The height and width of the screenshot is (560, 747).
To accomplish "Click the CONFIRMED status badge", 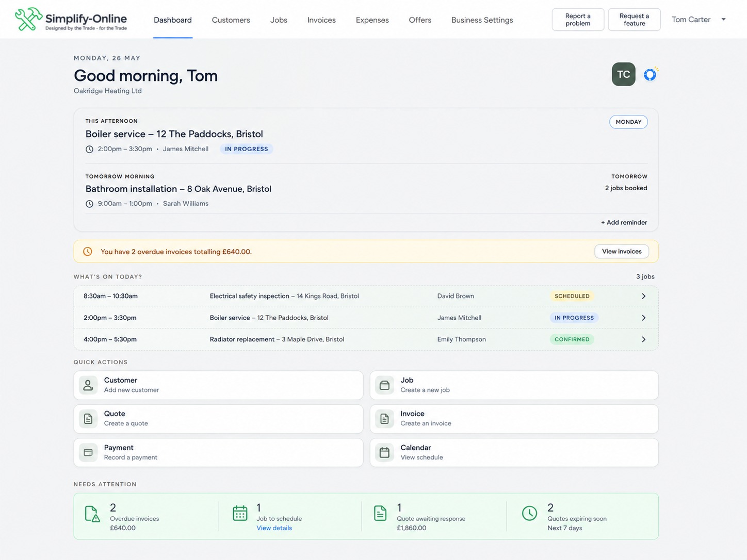I will click(572, 339).
